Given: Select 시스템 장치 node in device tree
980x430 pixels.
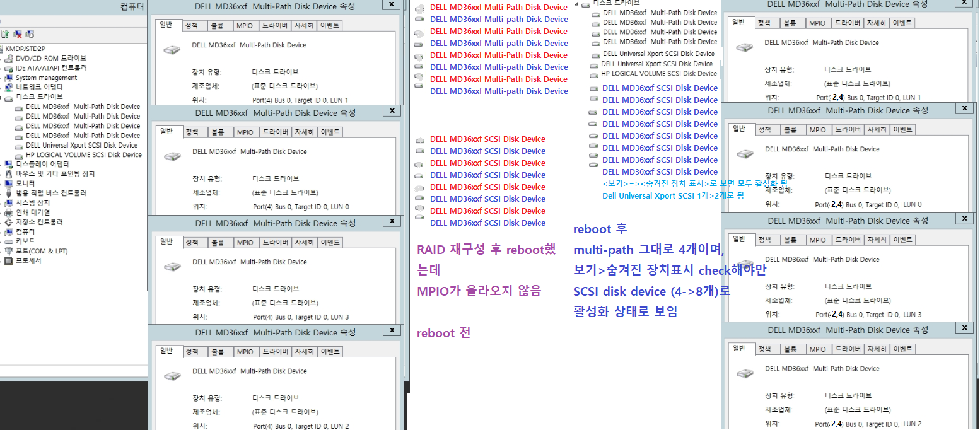Looking at the screenshot, I should 33,202.
